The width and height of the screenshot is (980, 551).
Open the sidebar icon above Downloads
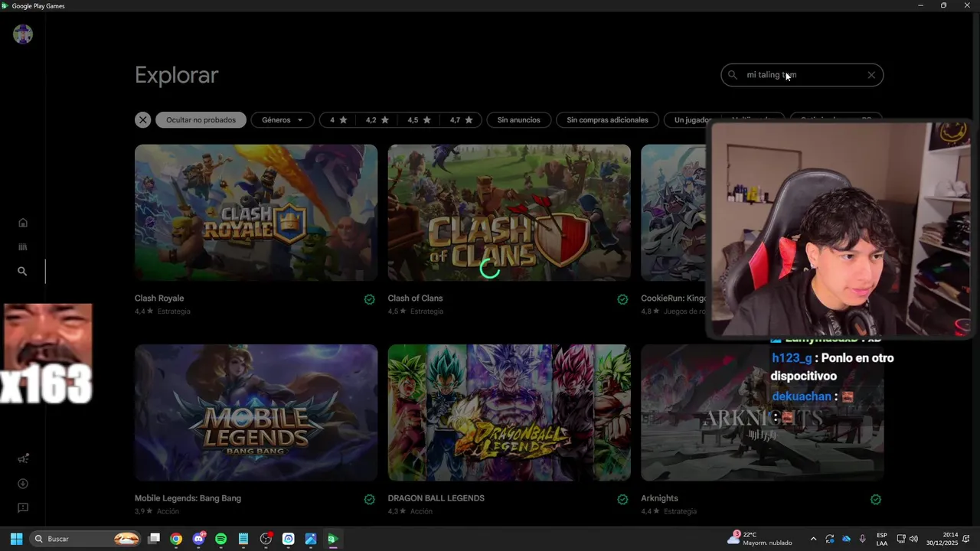coord(23,459)
